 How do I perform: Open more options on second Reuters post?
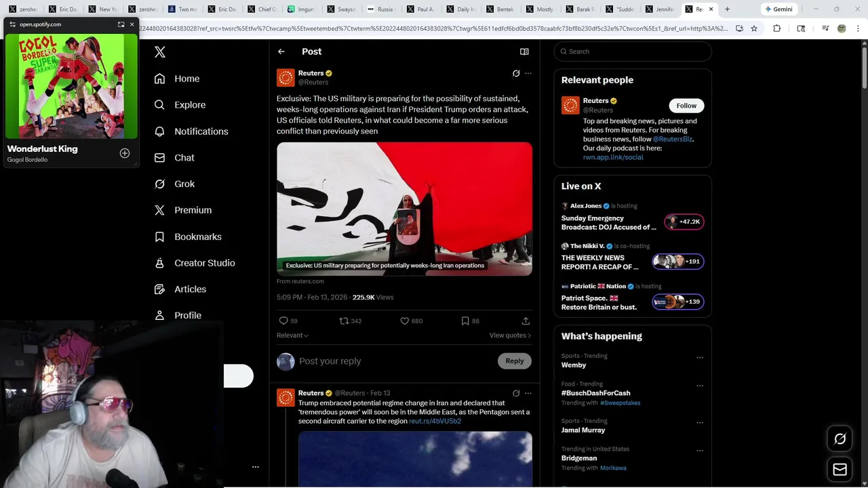click(528, 393)
